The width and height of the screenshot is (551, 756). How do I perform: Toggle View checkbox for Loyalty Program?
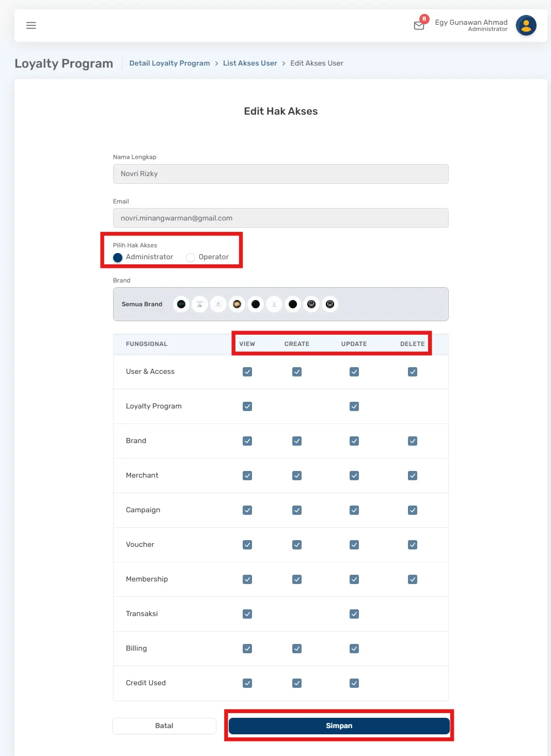[247, 406]
